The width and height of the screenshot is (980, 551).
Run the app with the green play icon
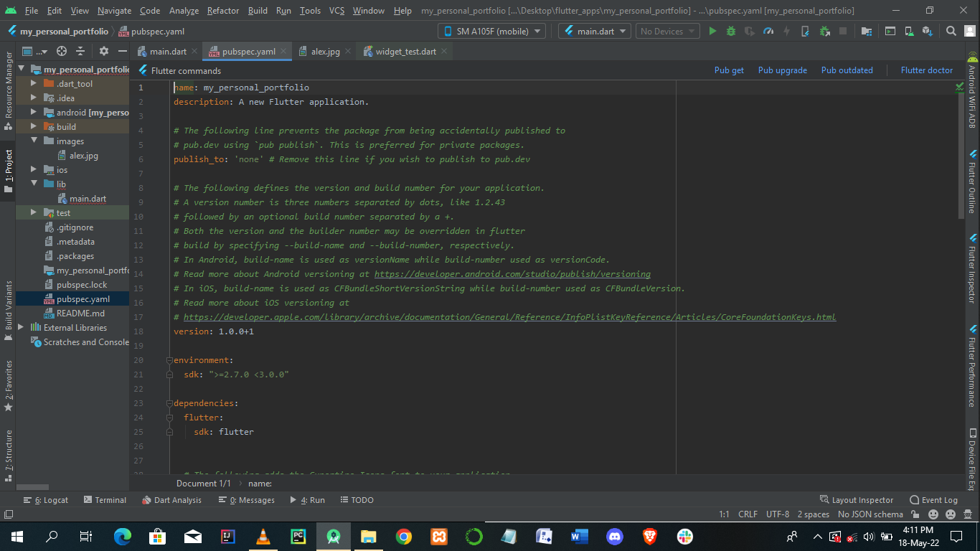[712, 31]
